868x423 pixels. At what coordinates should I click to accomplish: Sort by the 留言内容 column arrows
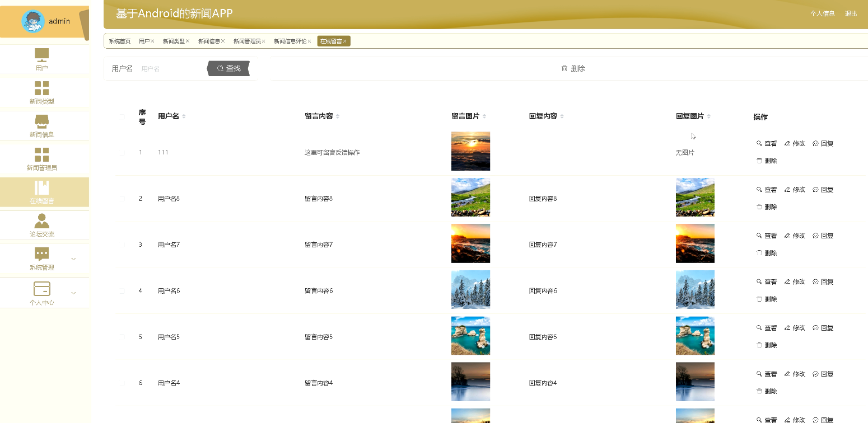(x=338, y=116)
